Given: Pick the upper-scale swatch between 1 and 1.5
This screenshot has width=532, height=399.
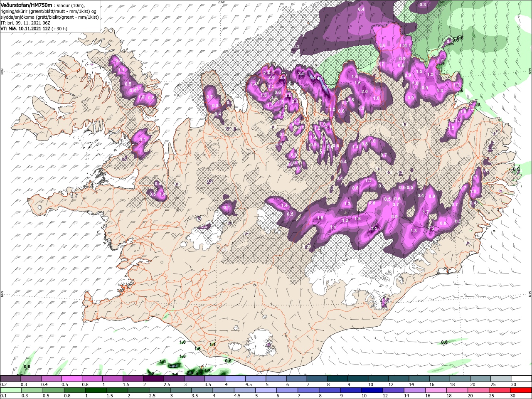Looking at the screenshot, I should pyautogui.click(x=112, y=379).
